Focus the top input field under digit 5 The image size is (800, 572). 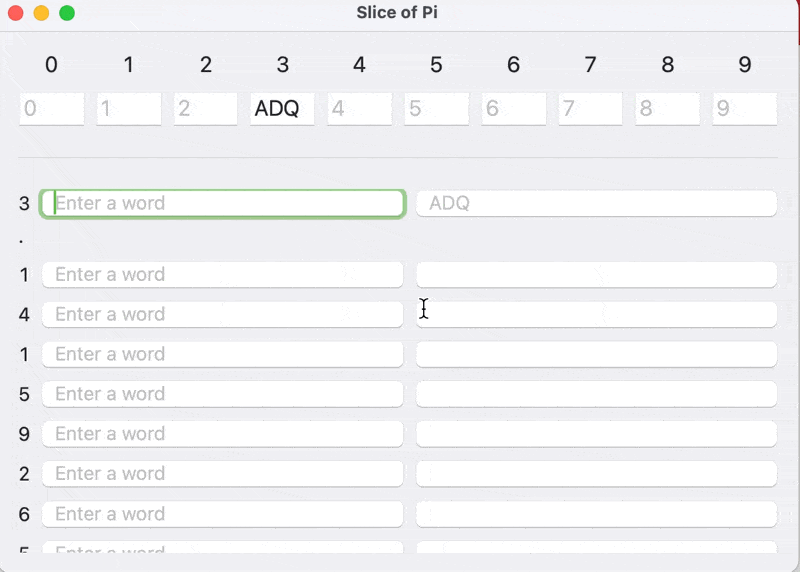(x=436, y=109)
